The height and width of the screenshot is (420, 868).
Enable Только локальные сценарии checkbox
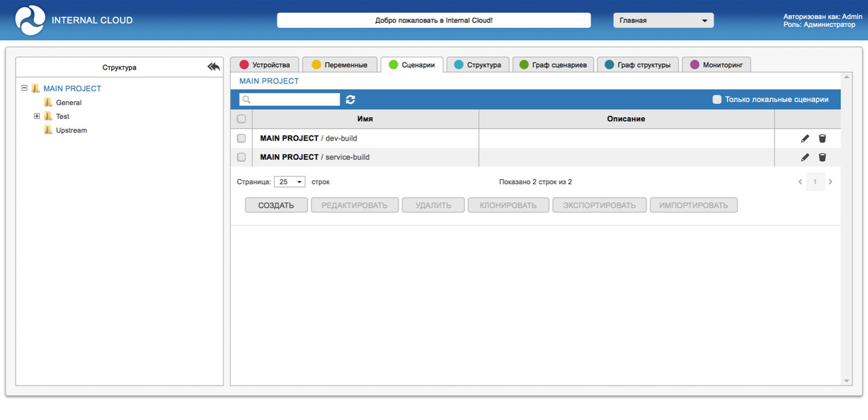pyautogui.click(x=717, y=100)
